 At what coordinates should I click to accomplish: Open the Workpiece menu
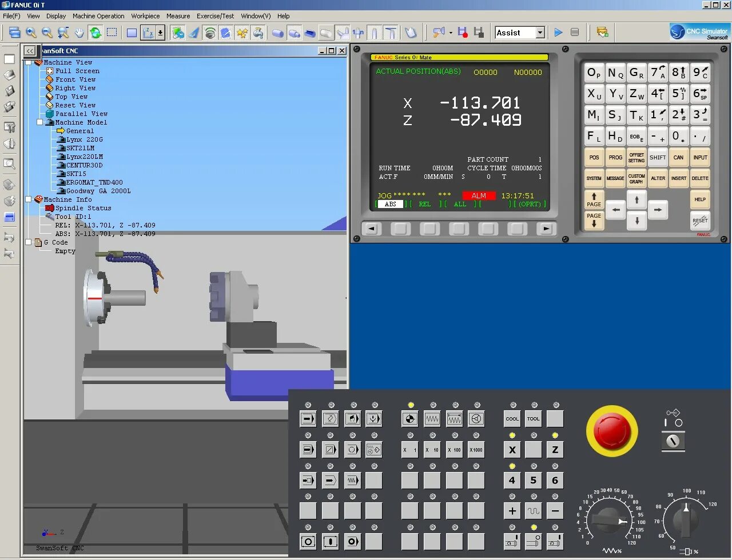(x=145, y=16)
